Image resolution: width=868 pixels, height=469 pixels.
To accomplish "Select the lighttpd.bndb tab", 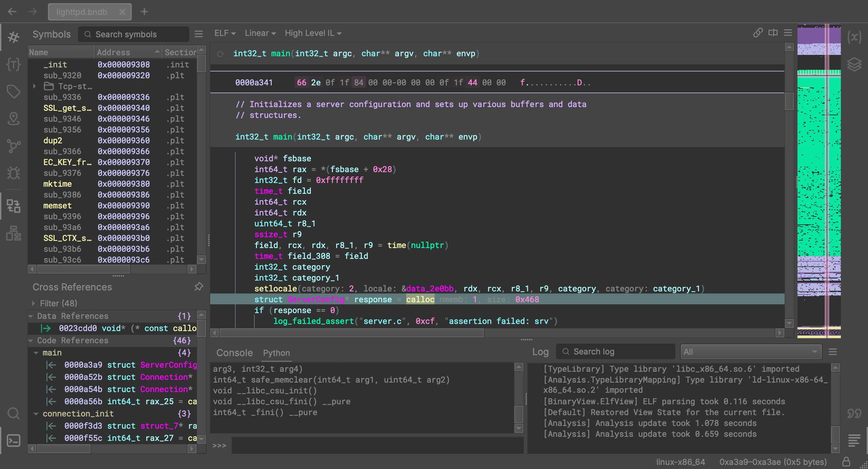I will tap(82, 12).
